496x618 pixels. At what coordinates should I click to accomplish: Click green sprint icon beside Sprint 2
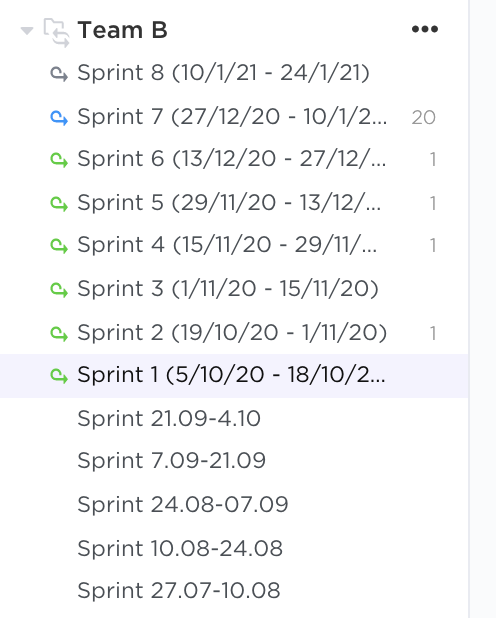pos(59,333)
